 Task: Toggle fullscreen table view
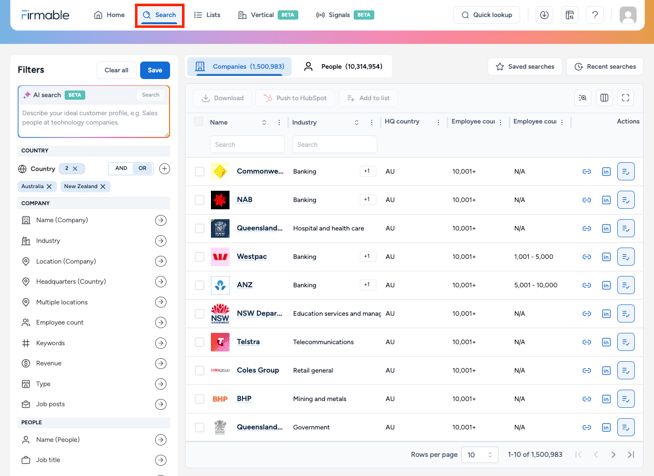pyautogui.click(x=625, y=98)
